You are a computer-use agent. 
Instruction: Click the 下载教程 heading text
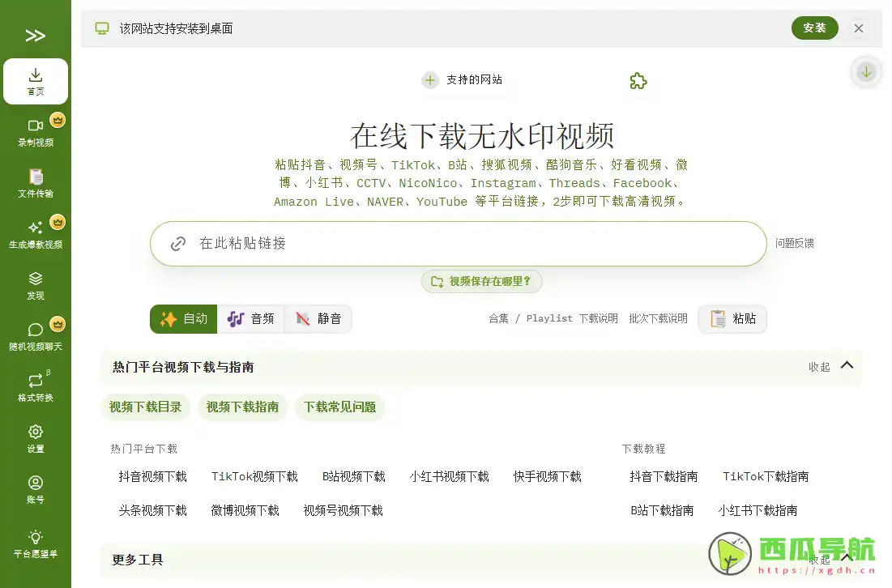[643, 450]
